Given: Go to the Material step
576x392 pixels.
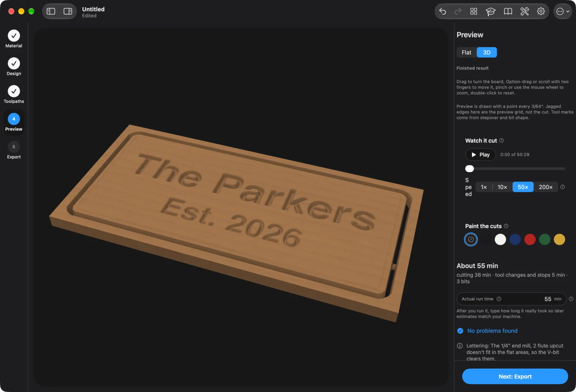Looking at the screenshot, I should point(14,39).
